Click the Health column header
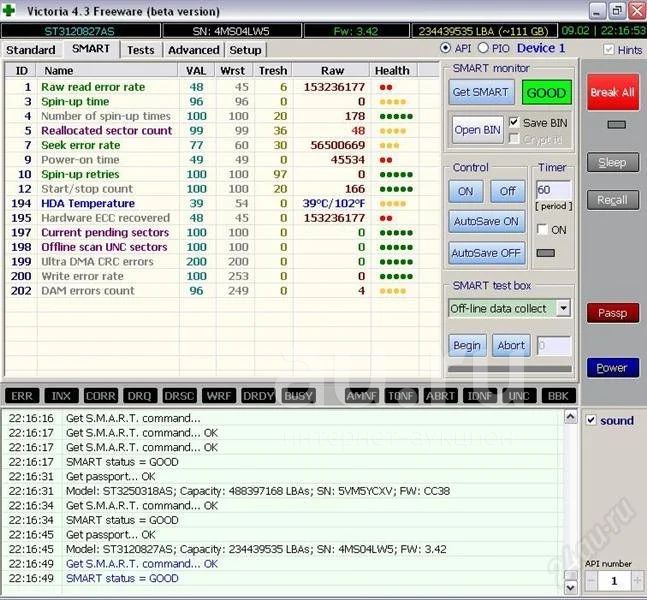Screen dimensions: 647x600 click(x=392, y=71)
